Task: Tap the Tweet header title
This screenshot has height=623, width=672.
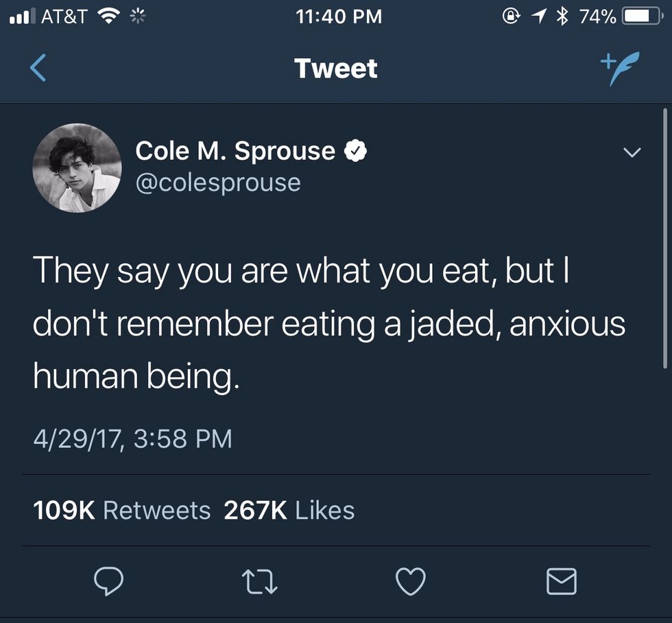Action: (335, 69)
